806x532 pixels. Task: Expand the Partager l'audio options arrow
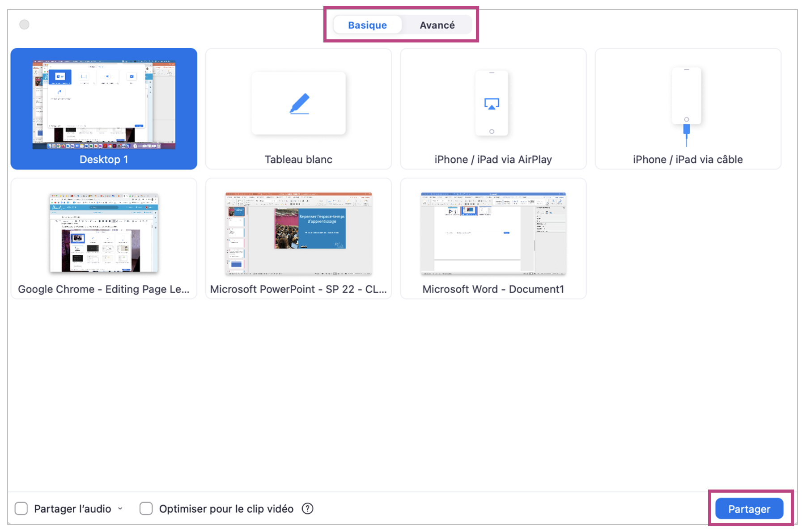click(x=120, y=509)
